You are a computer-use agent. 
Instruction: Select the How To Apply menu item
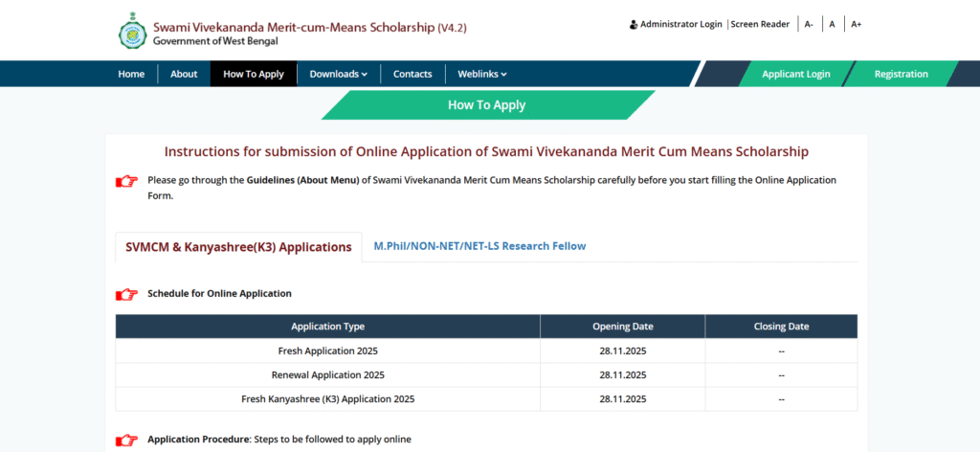(x=253, y=74)
